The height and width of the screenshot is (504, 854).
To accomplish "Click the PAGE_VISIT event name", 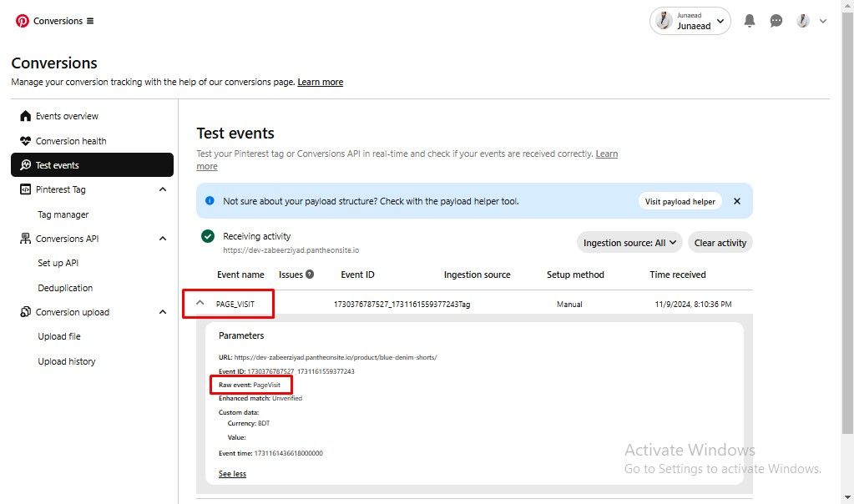I will (235, 305).
